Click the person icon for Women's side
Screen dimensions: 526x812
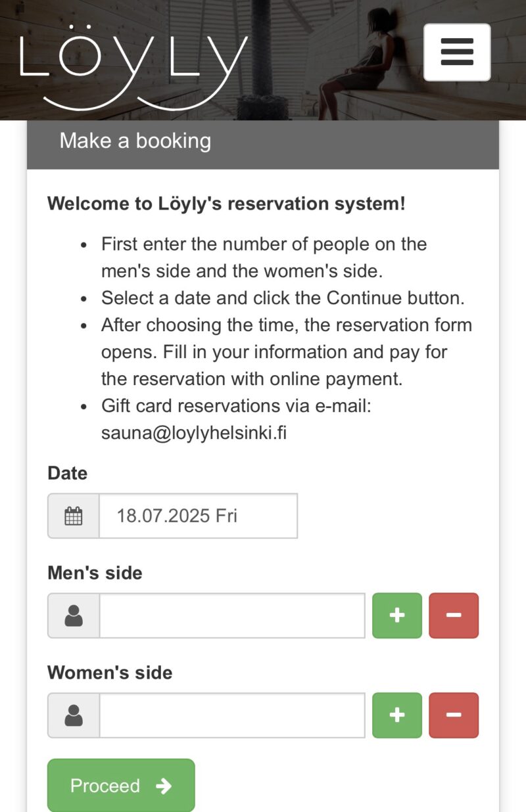pyautogui.click(x=74, y=715)
